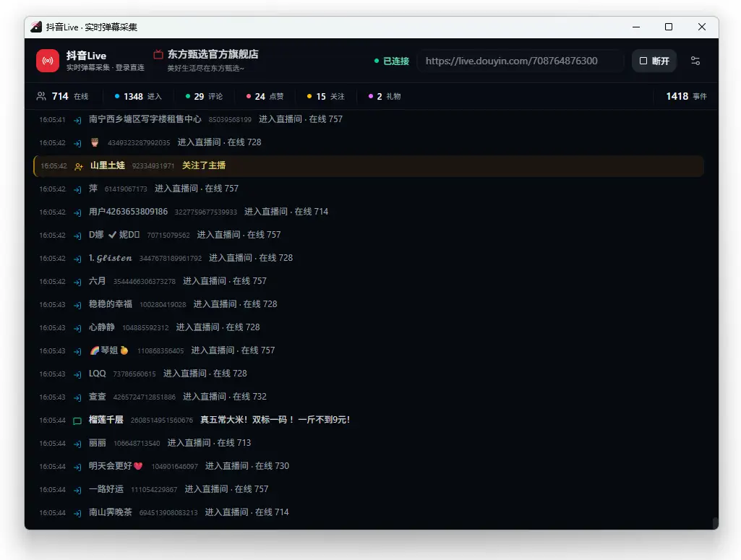Screen dimensions: 741x560
Task: Click the 断开 disconnect button
Action: (654, 61)
